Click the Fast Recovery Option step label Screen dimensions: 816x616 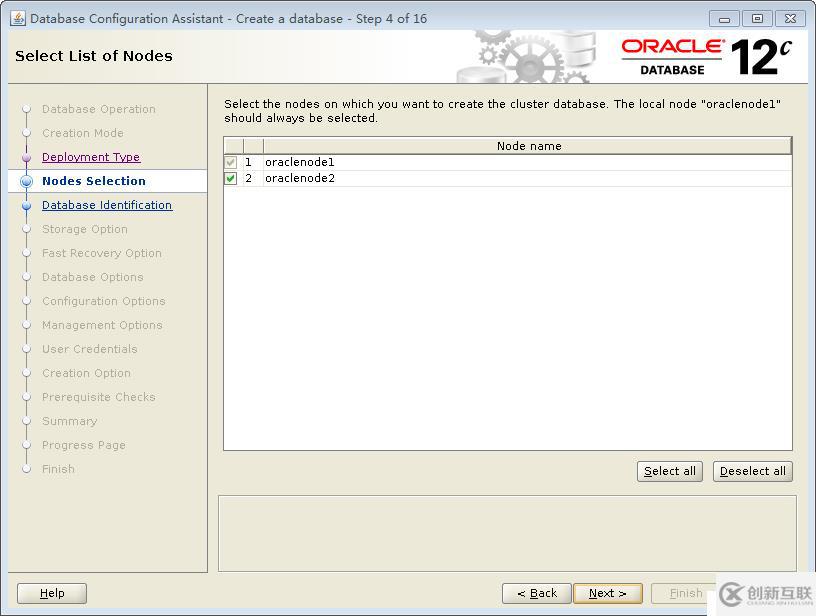coord(101,253)
